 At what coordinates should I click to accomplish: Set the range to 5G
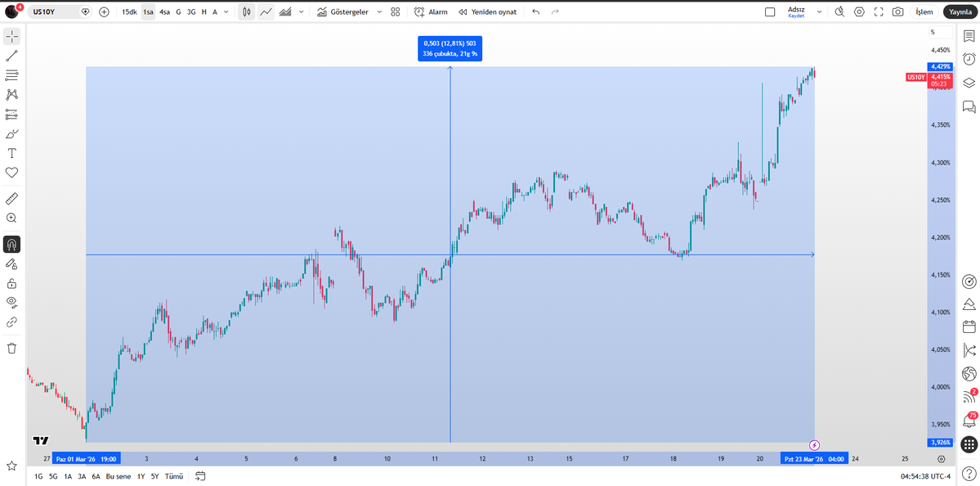point(53,476)
